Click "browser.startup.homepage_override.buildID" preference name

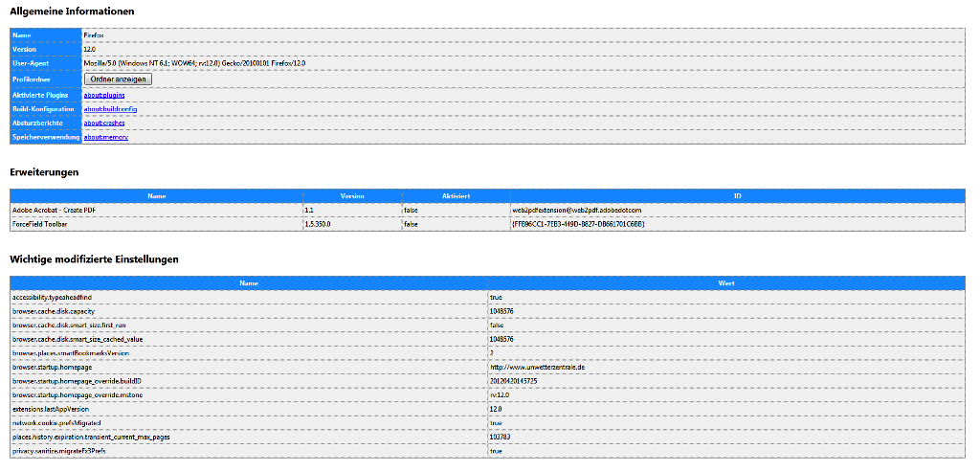[75, 381]
